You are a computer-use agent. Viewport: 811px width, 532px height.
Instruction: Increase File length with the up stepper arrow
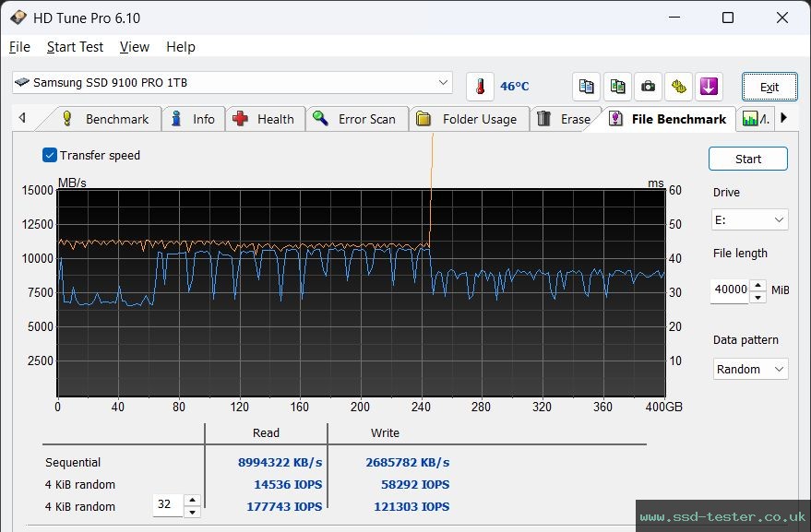[757, 284]
